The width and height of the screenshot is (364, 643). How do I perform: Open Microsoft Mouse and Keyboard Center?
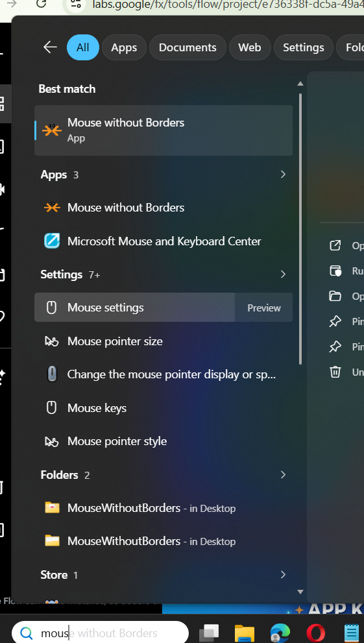click(164, 241)
